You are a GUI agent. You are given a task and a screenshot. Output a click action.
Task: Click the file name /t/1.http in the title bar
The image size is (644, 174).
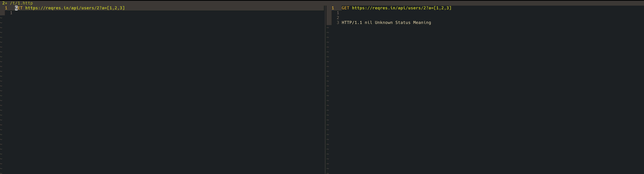click(x=21, y=3)
